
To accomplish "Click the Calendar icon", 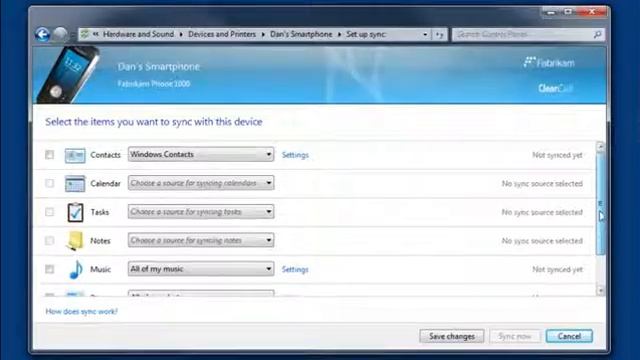I will pyautogui.click(x=75, y=184).
